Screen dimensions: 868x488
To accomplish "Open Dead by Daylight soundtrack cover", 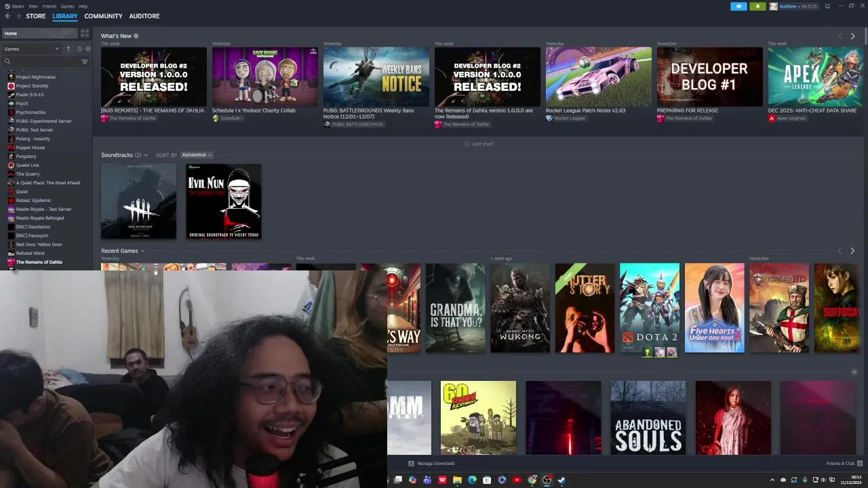I will pos(138,201).
